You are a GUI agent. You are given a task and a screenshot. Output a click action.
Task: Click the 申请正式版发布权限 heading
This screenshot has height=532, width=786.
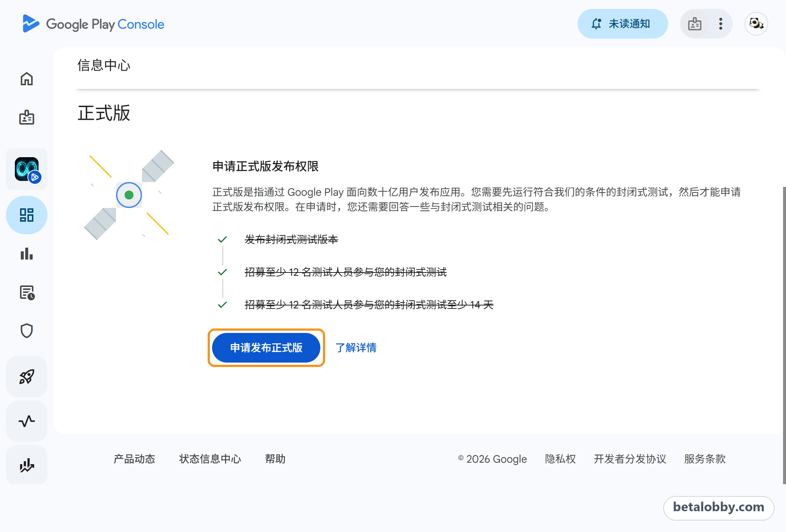coord(265,166)
